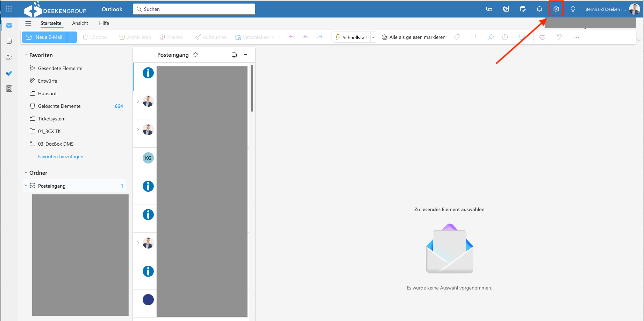644x321 pixels.
Task: Open the Ansicht tab
Action: coord(80,23)
